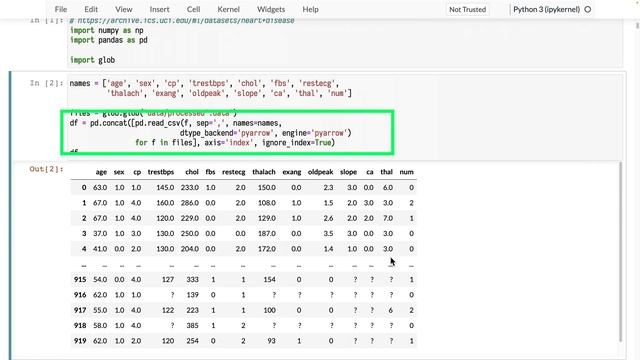640x360 pixels.
Task: Click the 'import pandas as pd' line
Action: click(109, 40)
